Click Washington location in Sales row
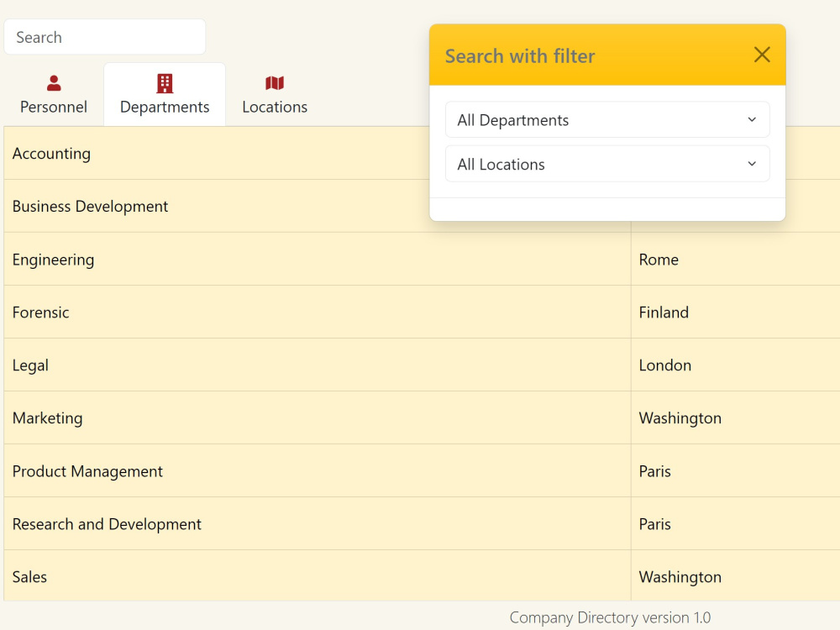Screen dimensions: 840x630 (x=735, y=576)
